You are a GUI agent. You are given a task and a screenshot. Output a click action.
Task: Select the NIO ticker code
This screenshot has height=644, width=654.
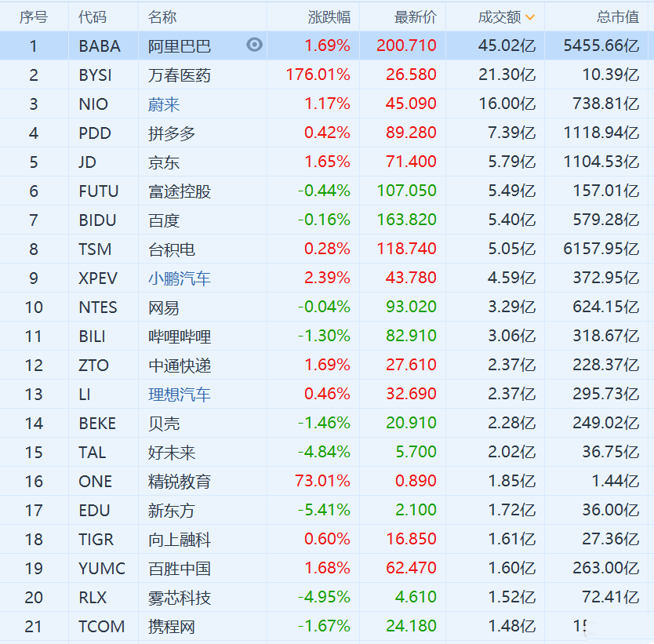[x=93, y=104]
